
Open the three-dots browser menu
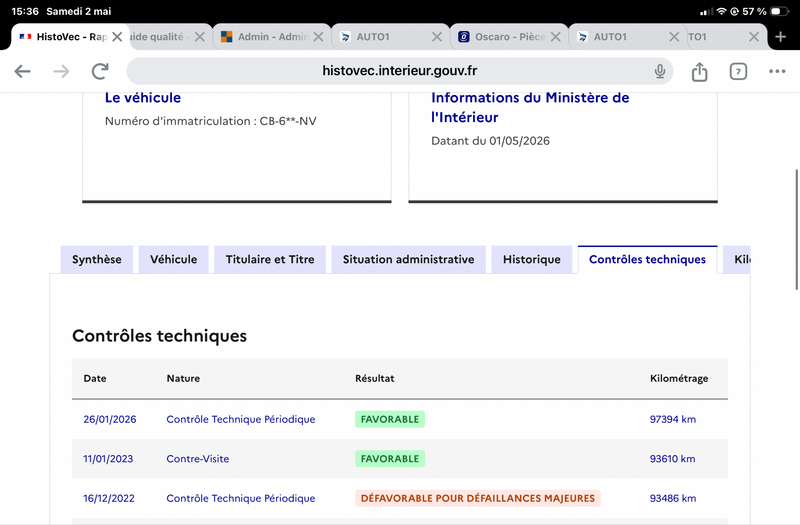(x=777, y=71)
